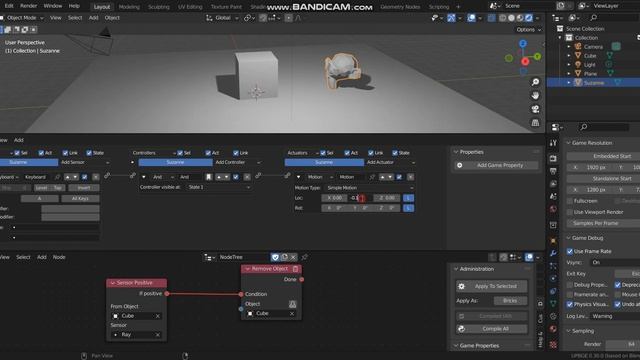Switch to Sculpting workspace tab
640x360 pixels.
pos(159,7)
